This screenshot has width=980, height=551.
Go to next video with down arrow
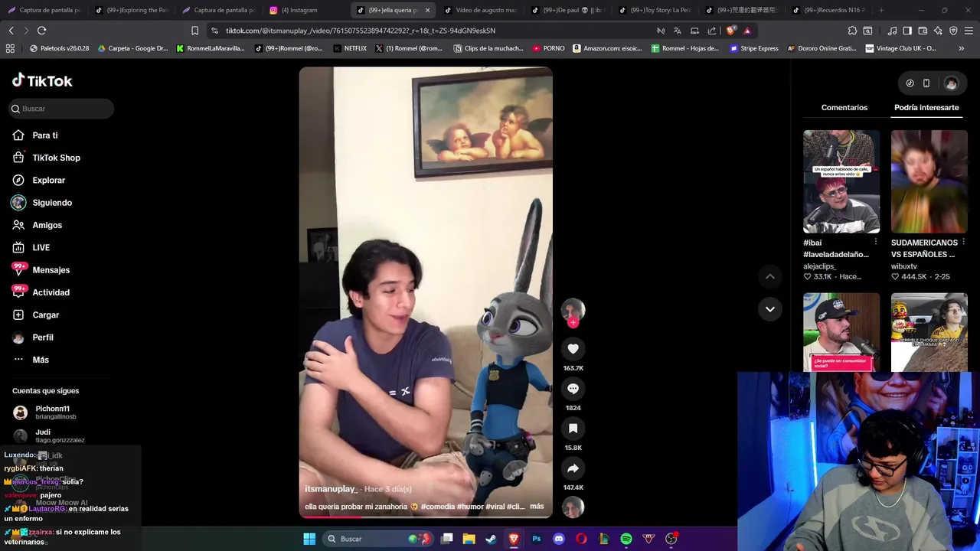click(x=770, y=309)
